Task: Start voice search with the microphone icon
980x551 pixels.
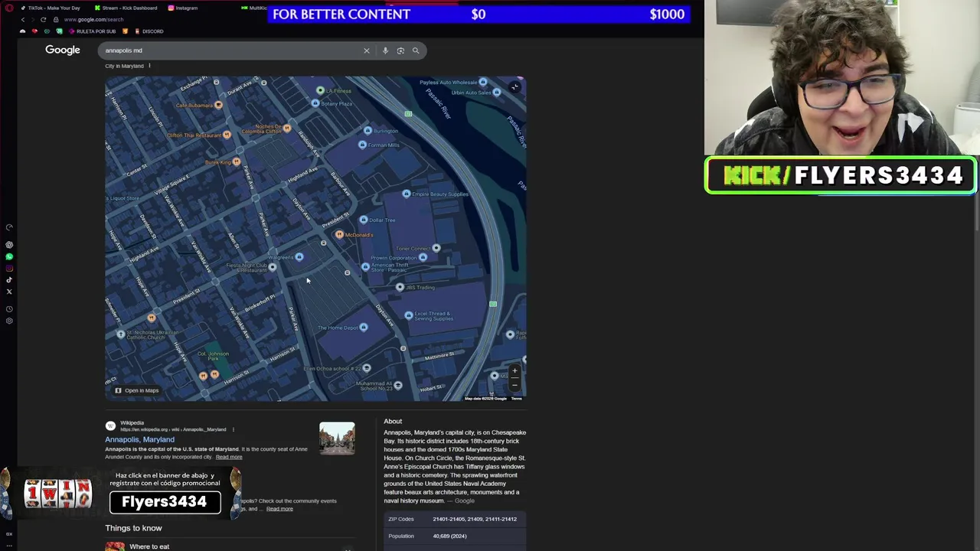Action: 385,51
